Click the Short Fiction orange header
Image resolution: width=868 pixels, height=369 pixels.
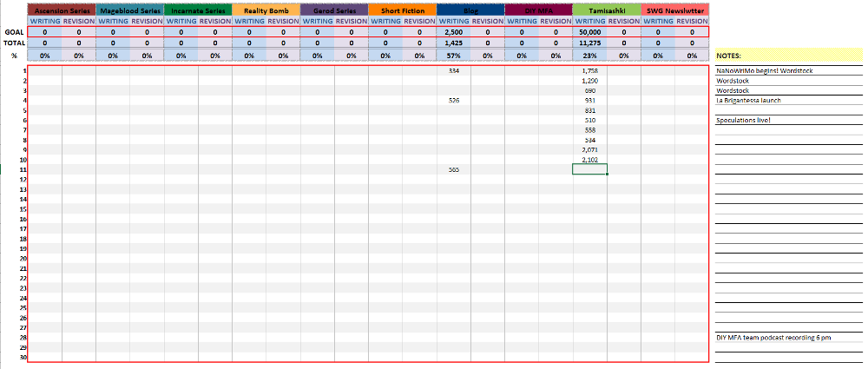pos(402,10)
